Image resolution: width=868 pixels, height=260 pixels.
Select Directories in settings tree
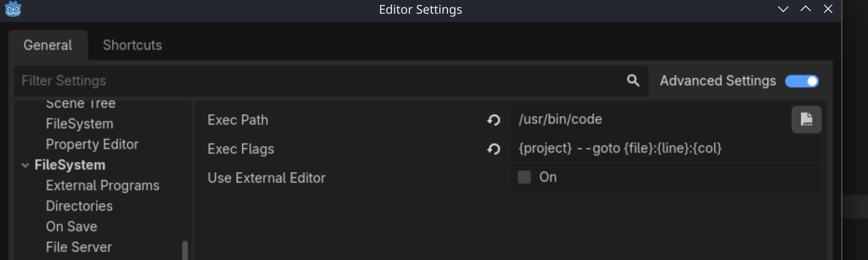pyautogui.click(x=79, y=206)
